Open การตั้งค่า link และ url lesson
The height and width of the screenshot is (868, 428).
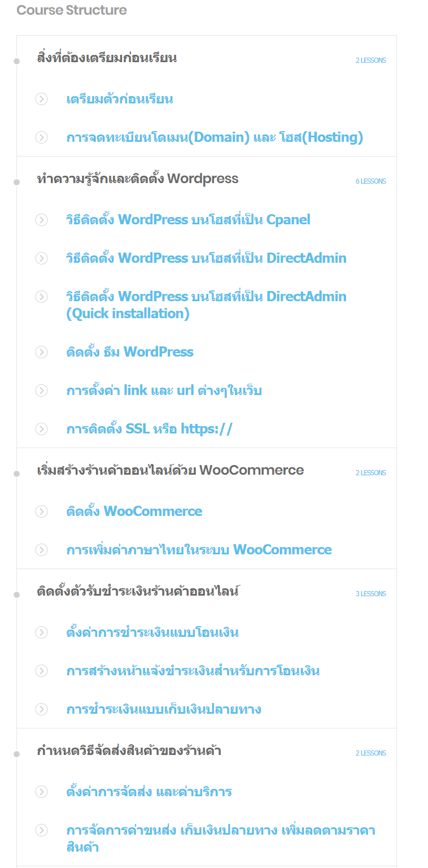[x=164, y=390]
